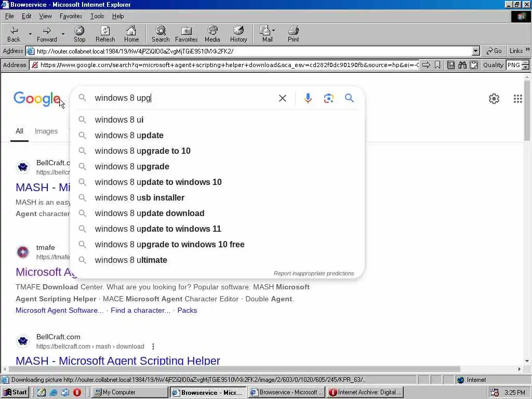The width and height of the screenshot is (532, 399).
Task: Choose suggestion windows 8 ui
Action: coord(217,120)
